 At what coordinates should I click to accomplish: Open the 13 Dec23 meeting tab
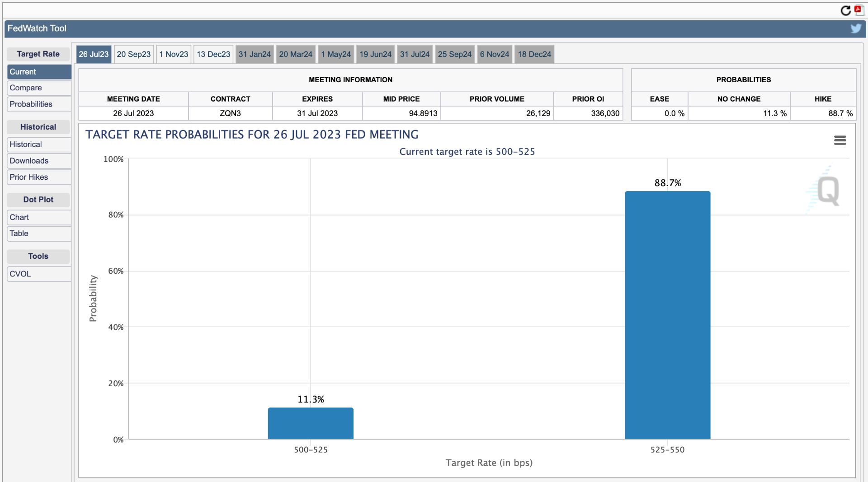[x=213, y=54]
